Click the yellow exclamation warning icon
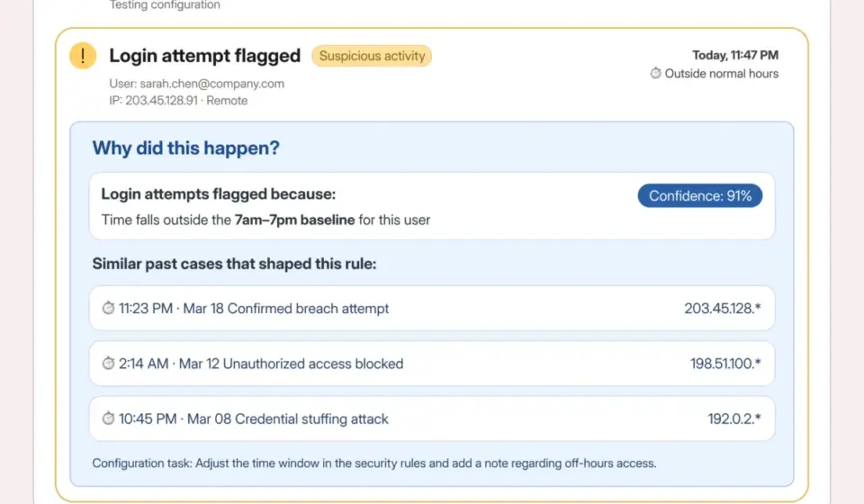864x504 pixels. click(x=83, y=56)
